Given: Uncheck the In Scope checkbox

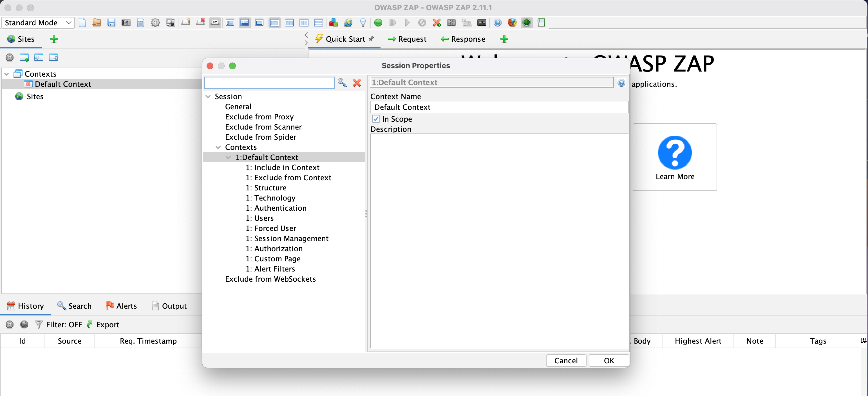Looking at the screenshot, I should (376, 119).
